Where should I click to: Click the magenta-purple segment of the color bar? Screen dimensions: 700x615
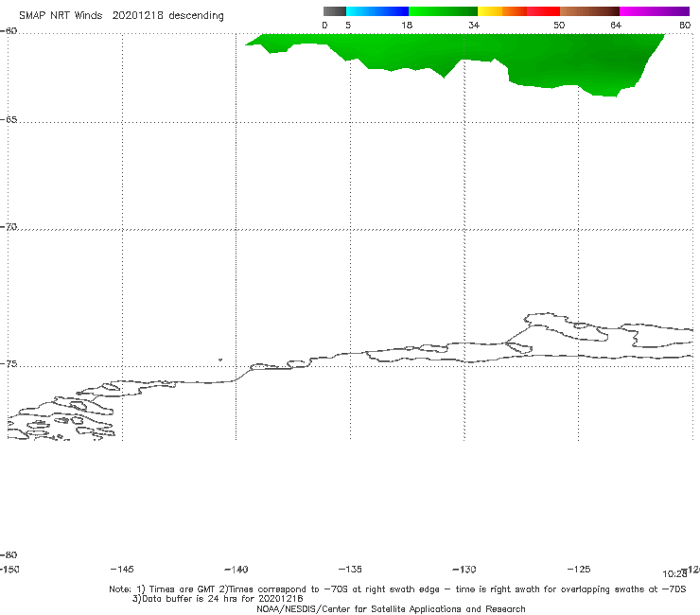pyautogui.click(x=655, y=11)
